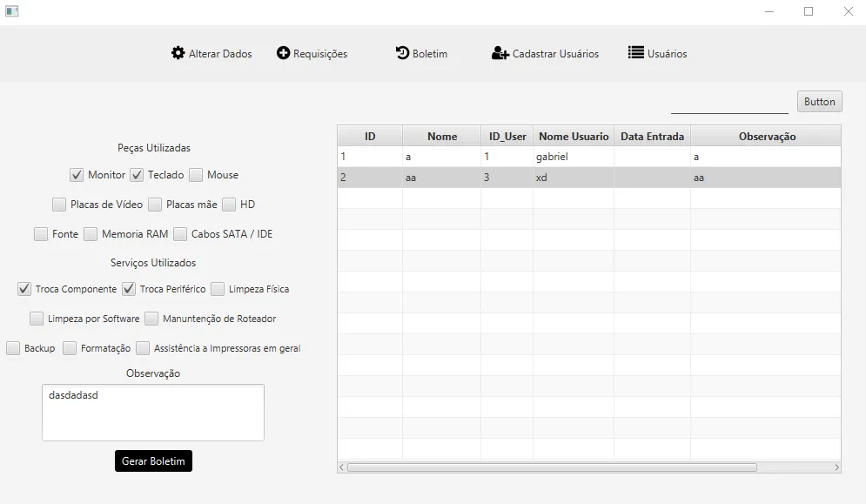Click the plus icon beside Requisições

pyautogui.click(x=283, y=53)
